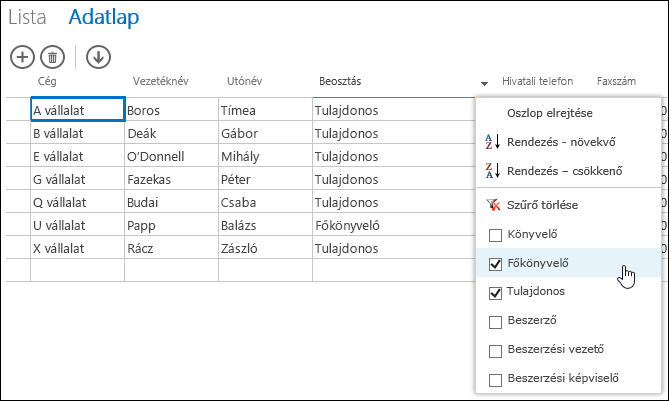Click the Budai surname cell
Viewport: 669px width, 401px height.
(x=172, y=201)
